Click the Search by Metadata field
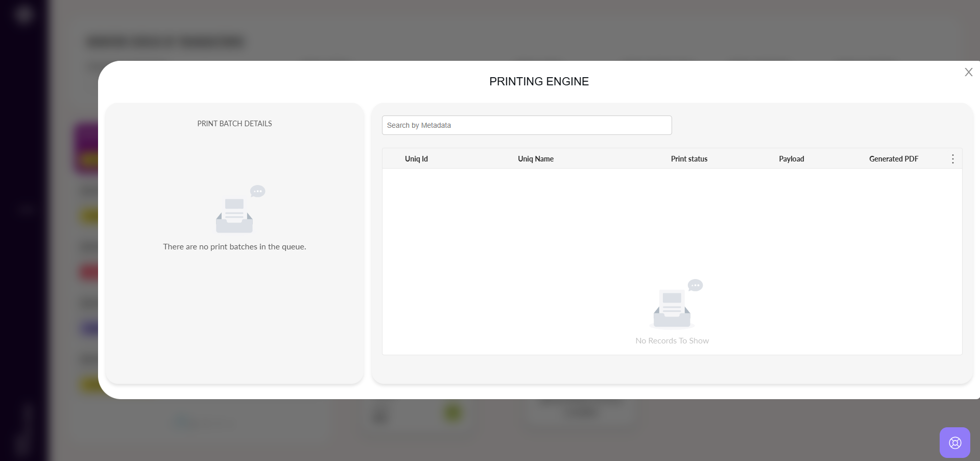This screenshot has height=461, width=980. coord(527,125)
